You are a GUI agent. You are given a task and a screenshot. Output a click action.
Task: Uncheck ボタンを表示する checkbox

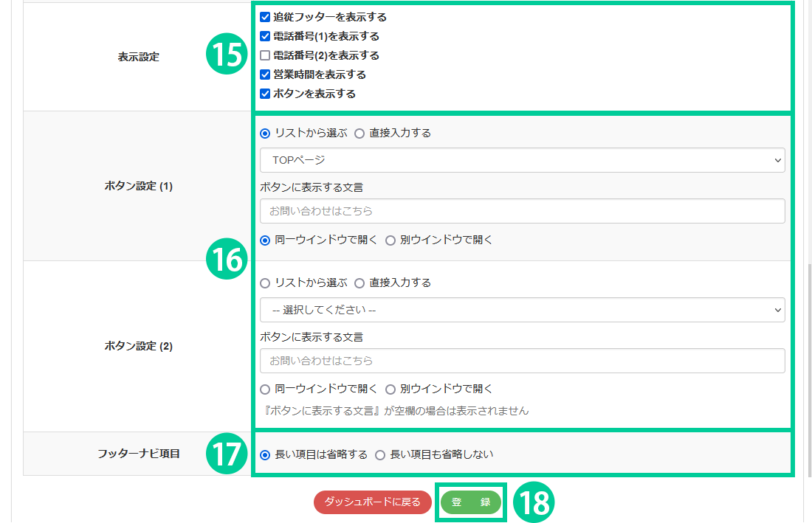(x=265, y=94)
